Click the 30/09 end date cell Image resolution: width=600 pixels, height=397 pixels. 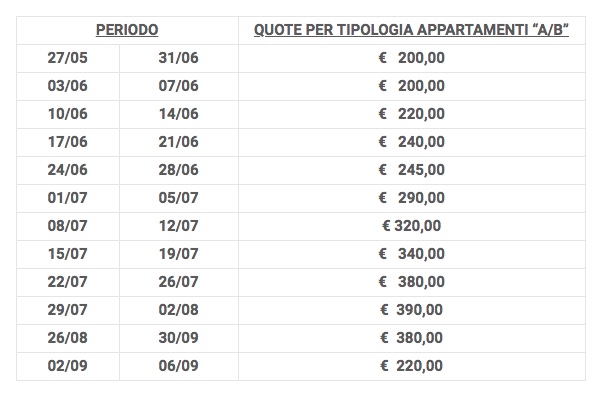[x=179, y=338]
